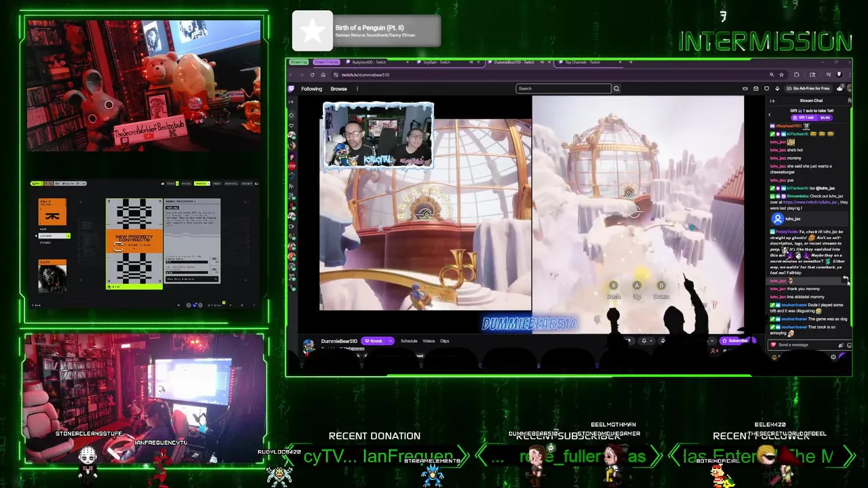Viewport: 868px width, 488px height.
Task: Click the browser home icon
Action: (x=322, y=75)
